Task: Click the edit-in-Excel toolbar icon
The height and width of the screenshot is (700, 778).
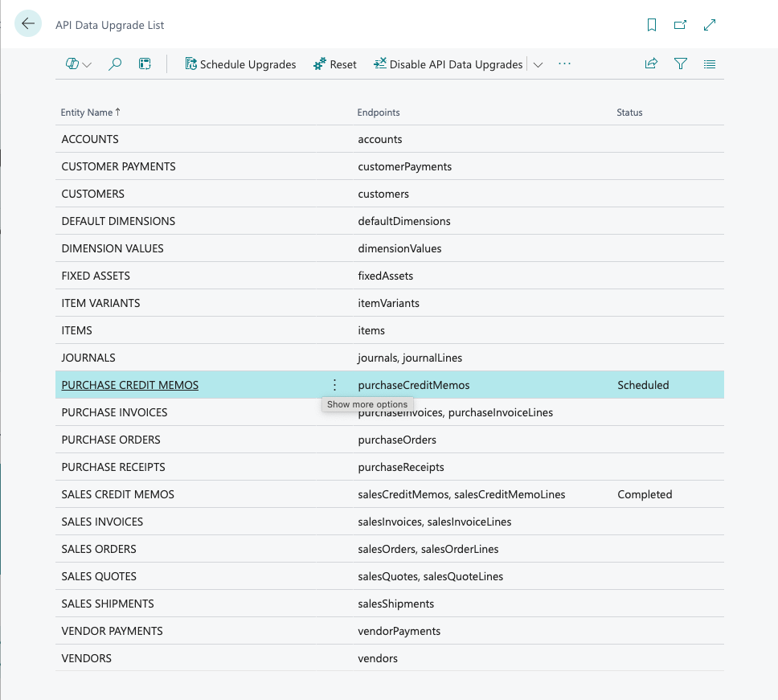Action: coord(144,63)
